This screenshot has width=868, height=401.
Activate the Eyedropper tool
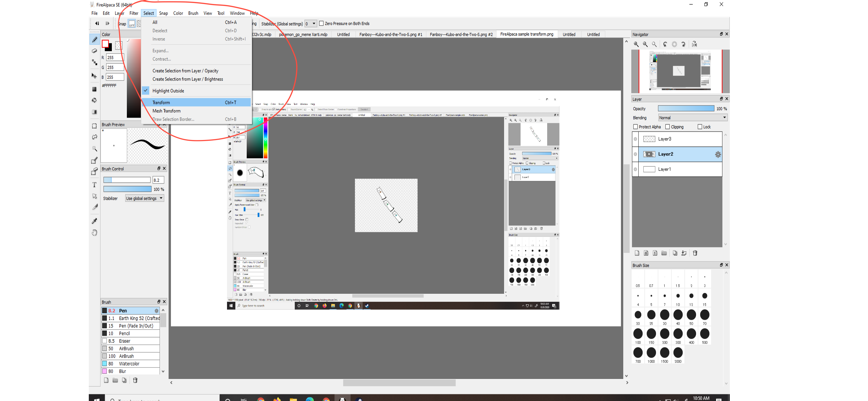(94, 221)
